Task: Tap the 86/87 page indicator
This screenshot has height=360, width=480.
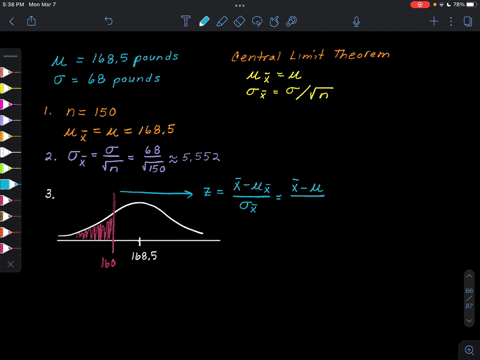Action: tap(469, 298)
